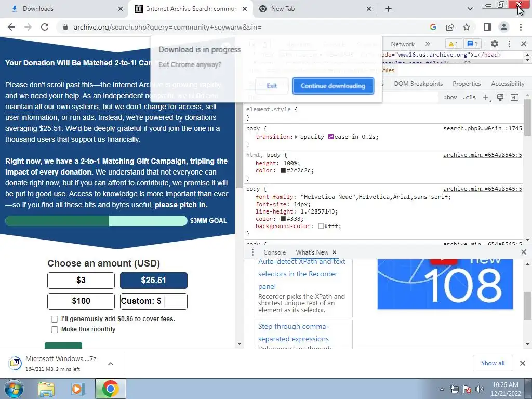Open the Accessibility tab
The height and width of the screenshot is (399, 532).
(x=508, y=84)
